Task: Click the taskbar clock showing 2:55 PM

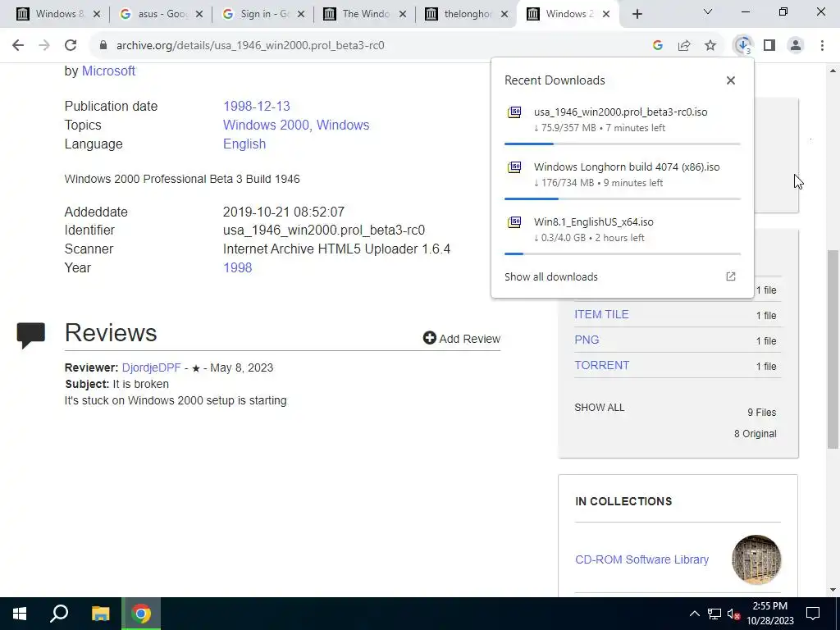Action: 769,614
